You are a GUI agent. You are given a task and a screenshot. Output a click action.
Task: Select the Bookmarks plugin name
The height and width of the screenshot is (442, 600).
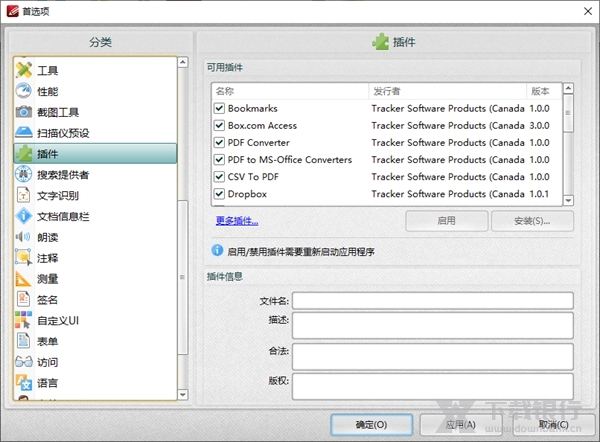tap(253, 108)
